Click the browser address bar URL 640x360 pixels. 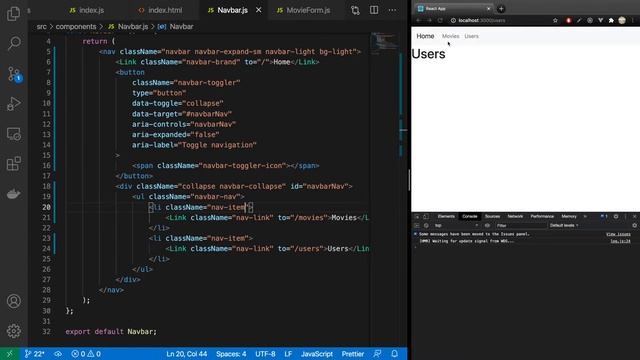(x=482, y=20)
